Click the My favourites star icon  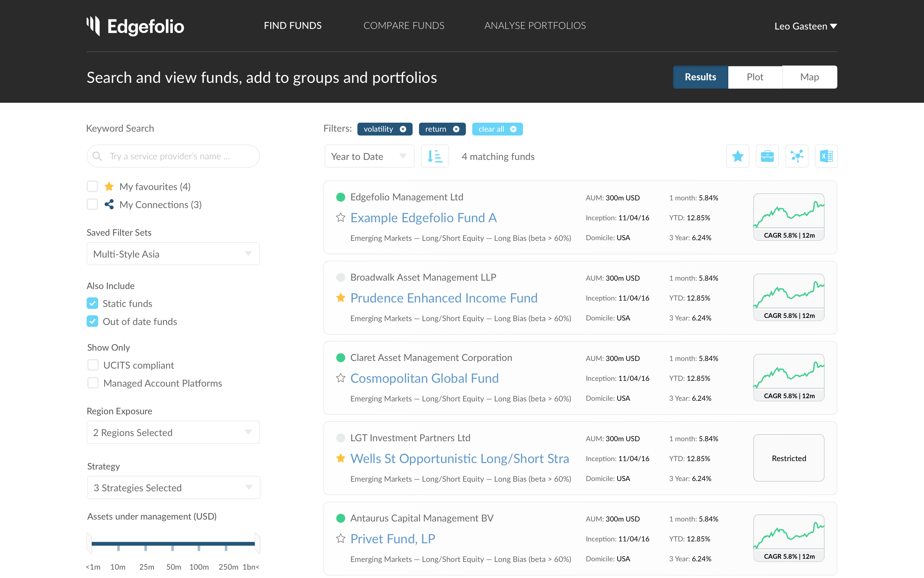109,187
